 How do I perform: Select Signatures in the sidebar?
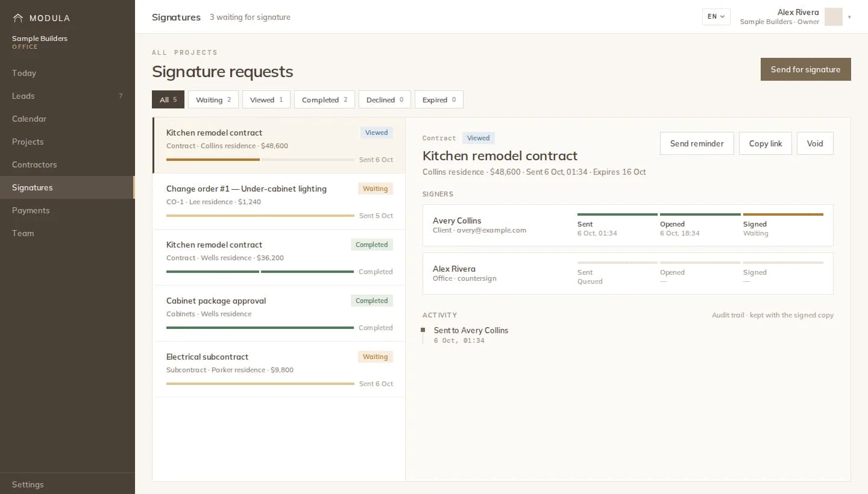(67, 187)
